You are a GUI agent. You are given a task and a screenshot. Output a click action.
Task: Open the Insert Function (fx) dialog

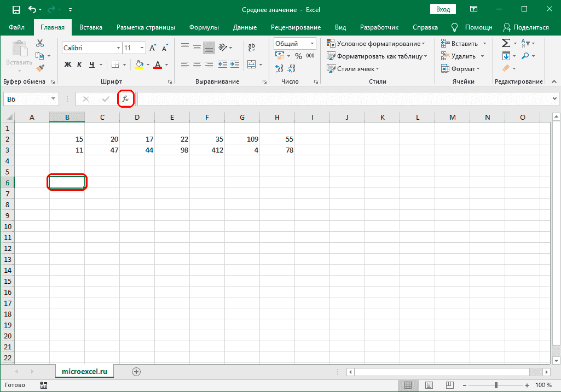pos(126,99)
